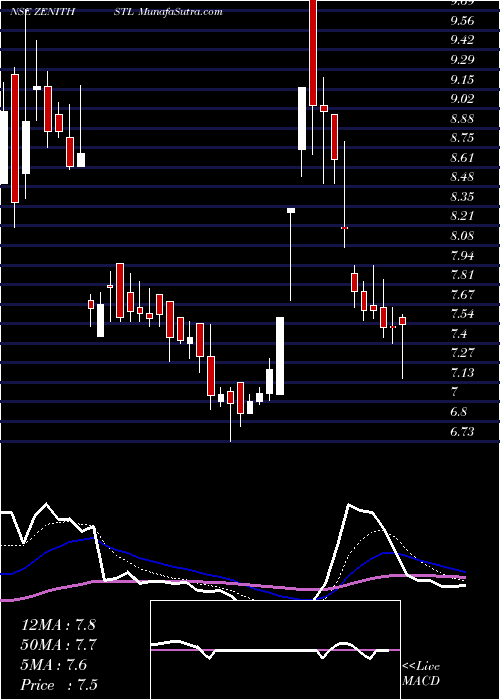Click the 50MA : 7.7 readout
Viewport: 500px width, 700px height.
coord(59,645)
